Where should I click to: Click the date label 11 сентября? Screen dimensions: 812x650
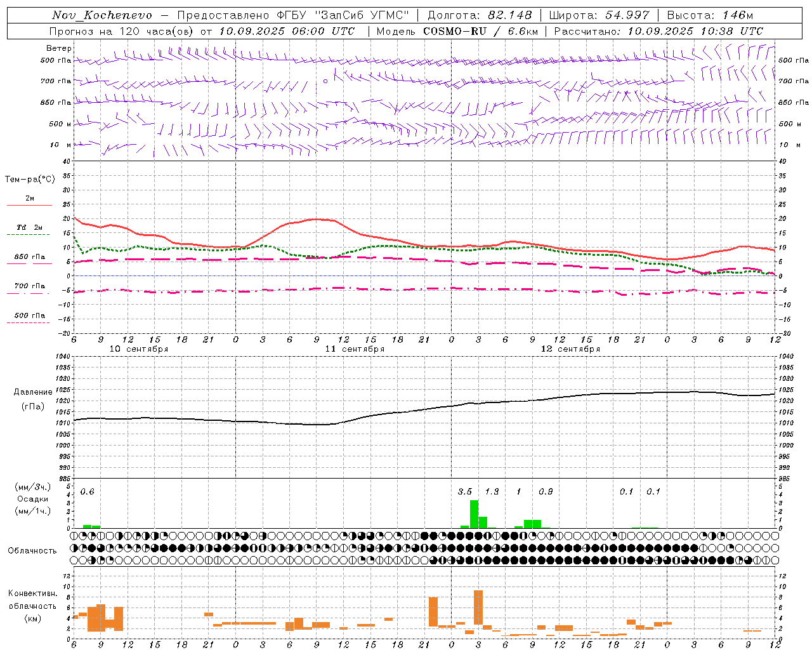355,349
